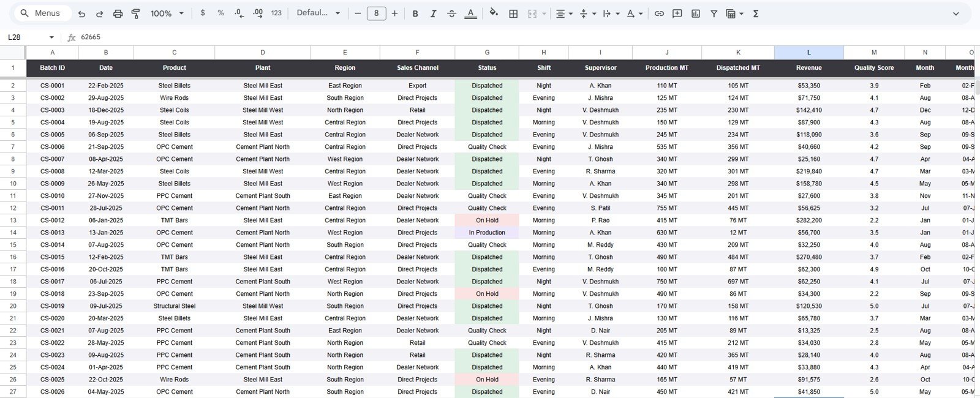Open vertical align dropdown
This screenshot has height=398, width=980.
[x=587, y=13]
